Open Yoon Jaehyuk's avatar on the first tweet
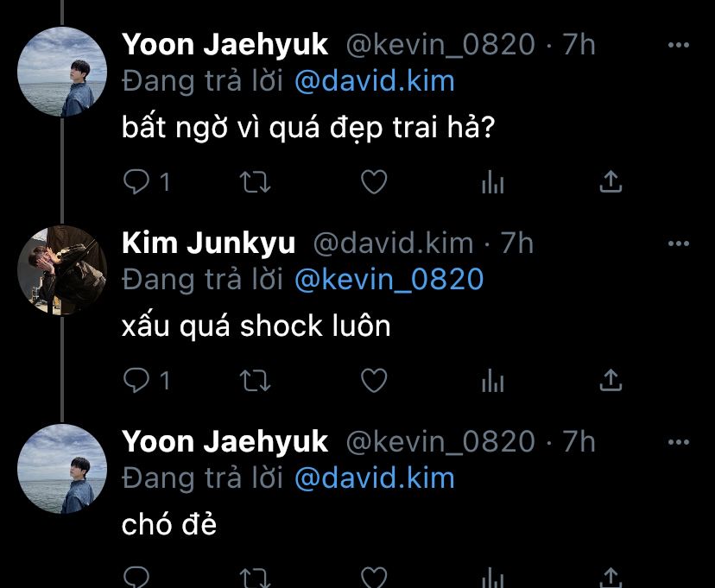 coord(62,72)
